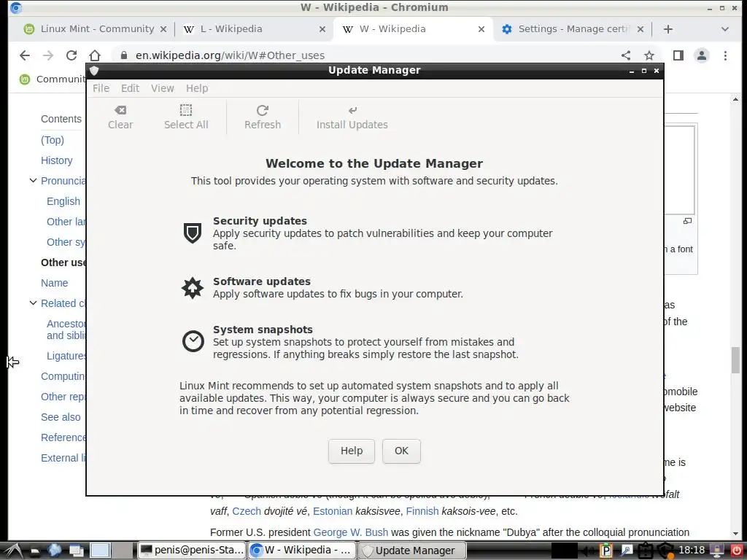Click the enlarge image icon in Wikipedia infobox
Viewport: 747px width, 560px height.
[687, 221]
